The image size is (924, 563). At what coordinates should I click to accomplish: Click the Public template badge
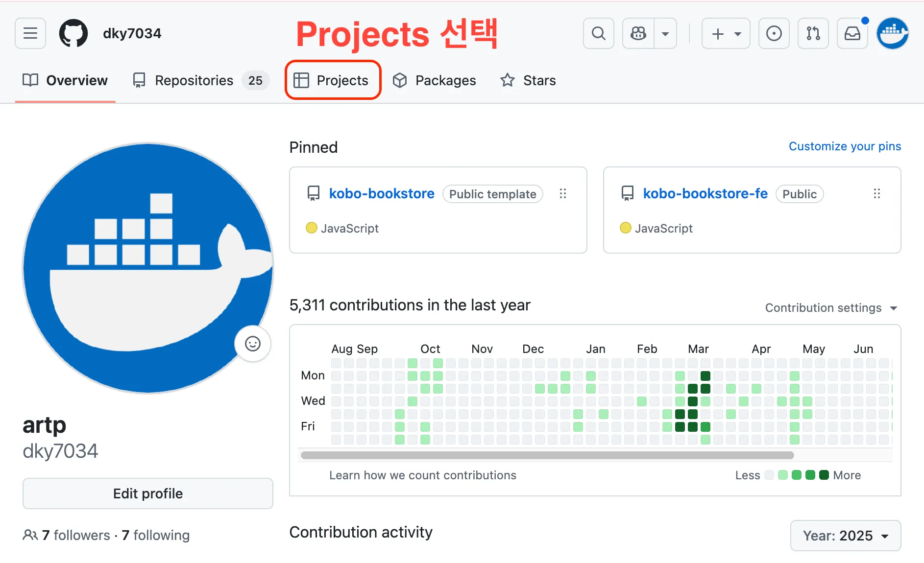point(493,194)
